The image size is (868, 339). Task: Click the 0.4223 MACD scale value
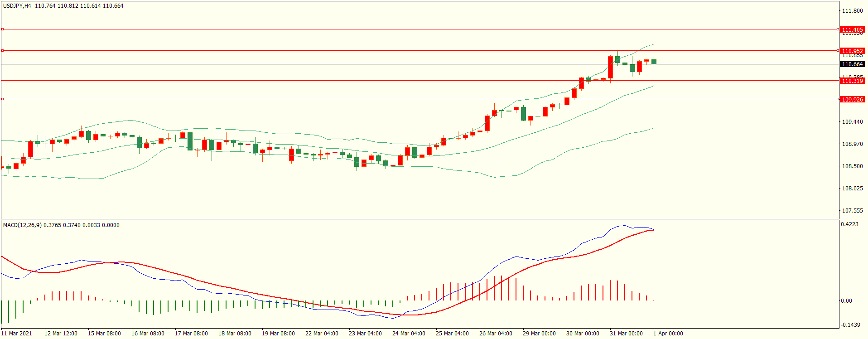(849, 224)
